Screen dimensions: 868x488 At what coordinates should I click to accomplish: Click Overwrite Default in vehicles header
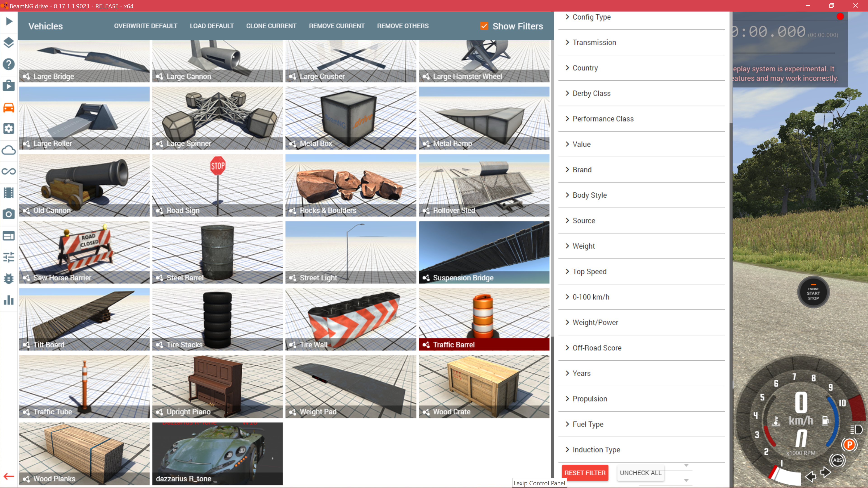tap(146, 26)
